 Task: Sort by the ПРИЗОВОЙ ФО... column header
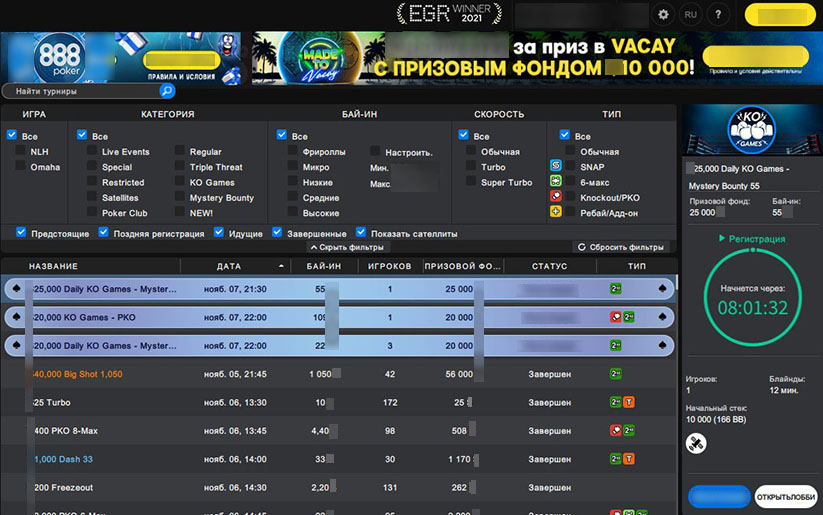coord(462,266)
